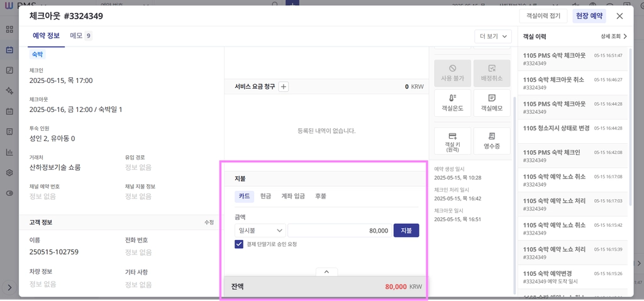Open the dashboard grid icon in left sidebar
This screenshot has width=644, height=301.
(x=9, y=30)
